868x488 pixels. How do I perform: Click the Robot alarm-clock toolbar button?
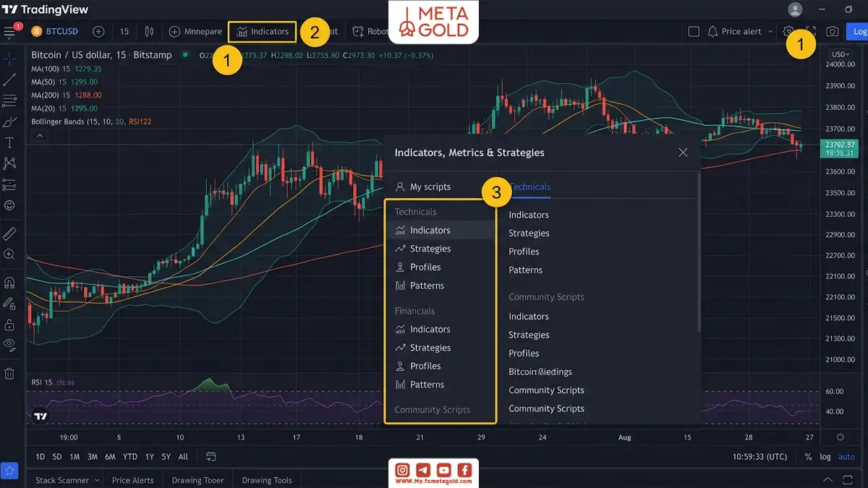[x=370, y=32]
